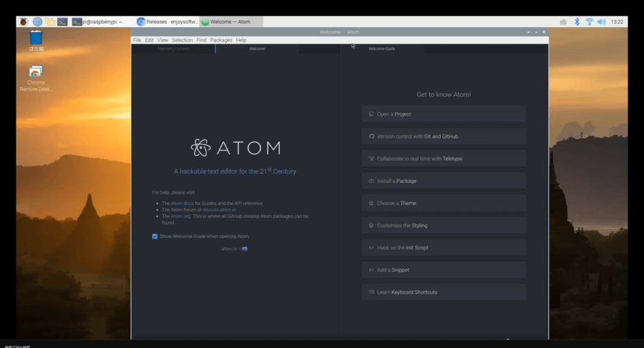
Task: Click the GitHub octocat icon beside atom.io
Action: coord(245,249)
